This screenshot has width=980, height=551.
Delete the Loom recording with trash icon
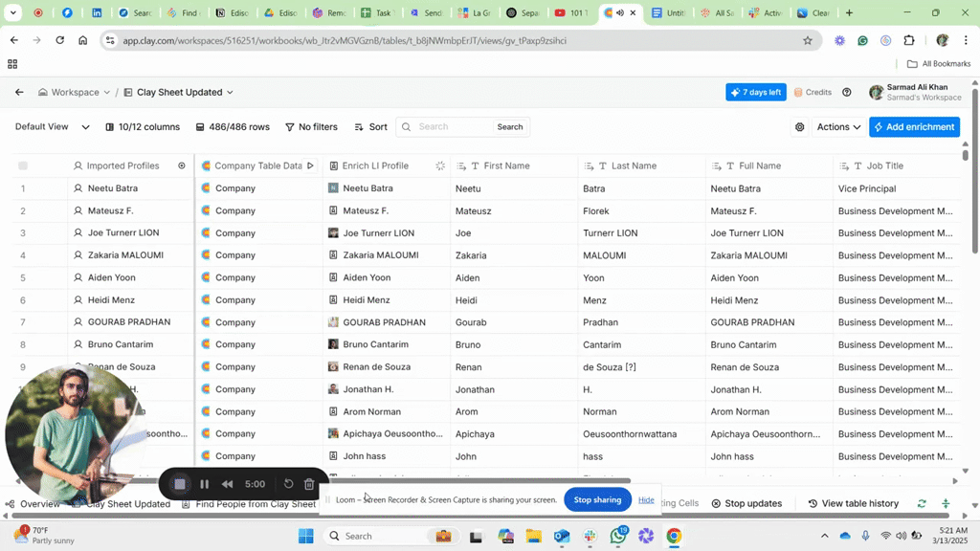tap(309, 484)
